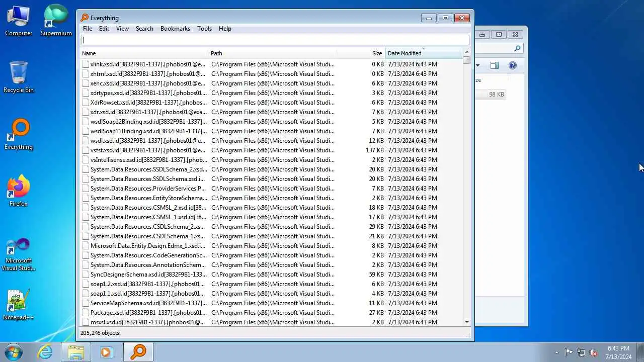This screenshot has width=644, height=362.
Task: Open Windows Media Player taskbar icon
Action: [x=107, y=352]
